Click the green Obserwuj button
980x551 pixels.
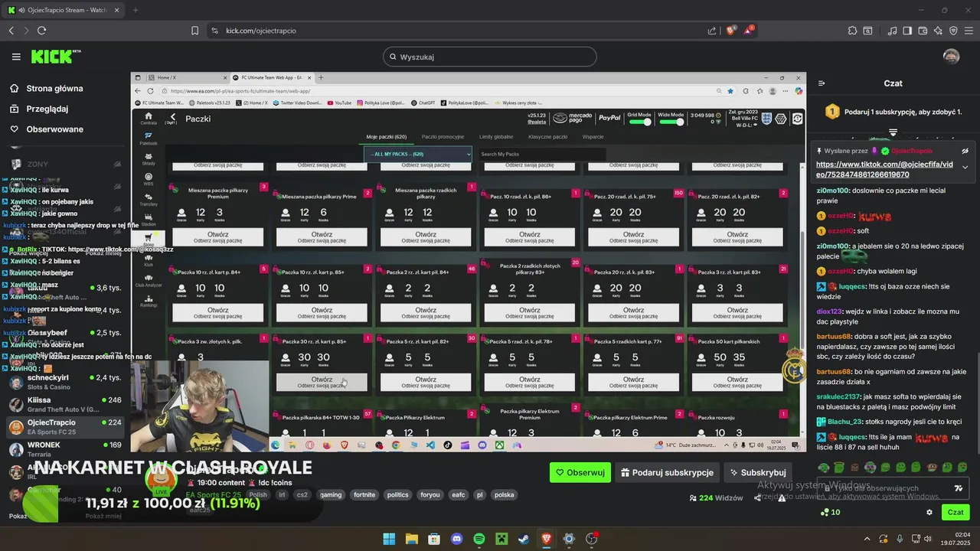click(x=580, y=472)
